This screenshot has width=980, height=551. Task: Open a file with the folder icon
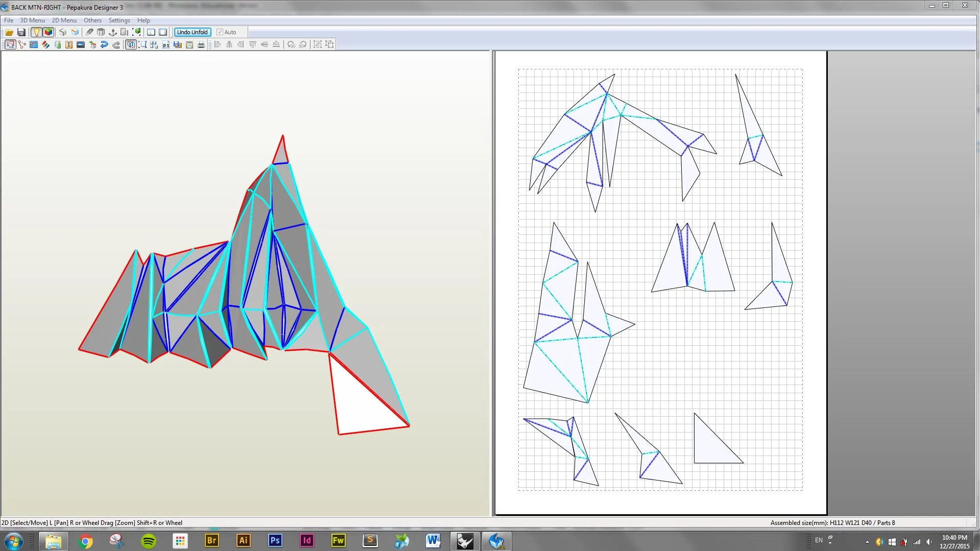click(9, 32)
